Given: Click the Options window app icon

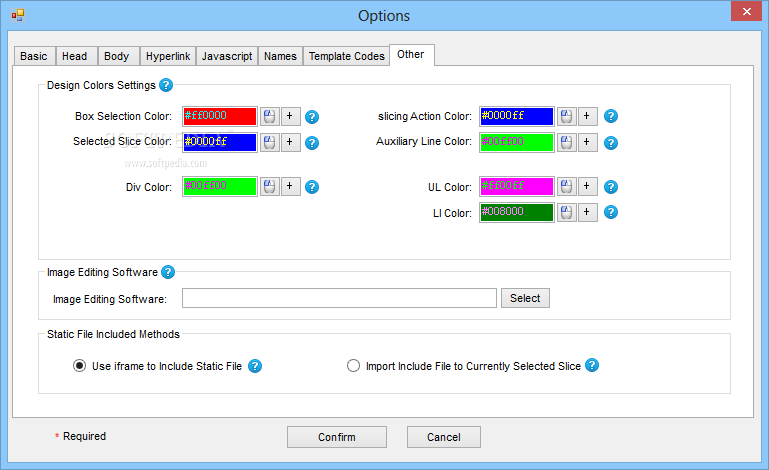Looking at the screenshot, I should pos(18,15).
